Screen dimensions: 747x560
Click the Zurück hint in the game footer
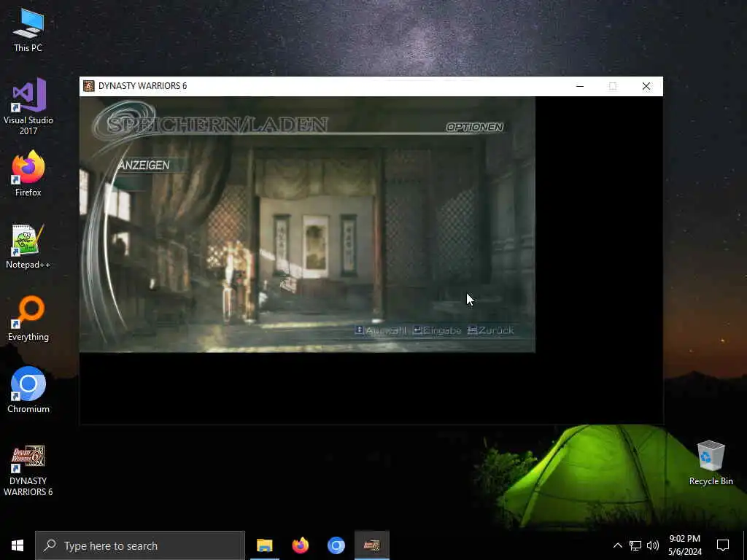(491, 330)
